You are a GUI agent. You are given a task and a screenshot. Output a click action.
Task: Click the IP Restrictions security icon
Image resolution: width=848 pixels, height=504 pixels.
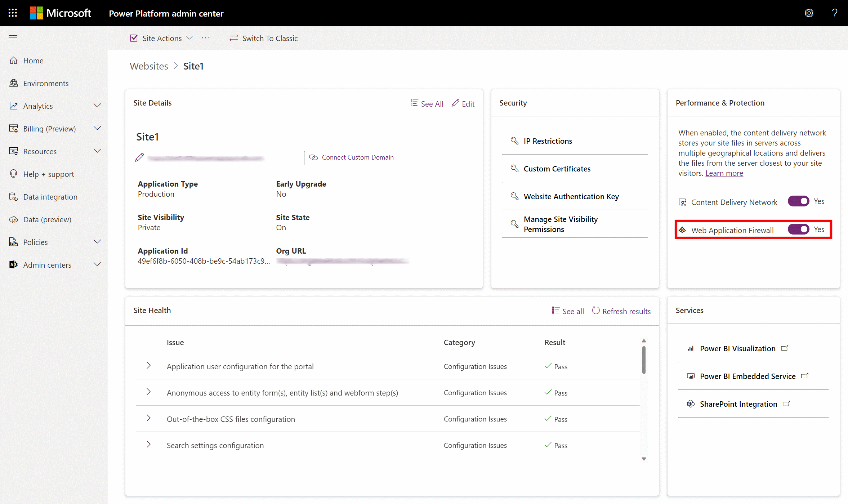coord(514,141)
